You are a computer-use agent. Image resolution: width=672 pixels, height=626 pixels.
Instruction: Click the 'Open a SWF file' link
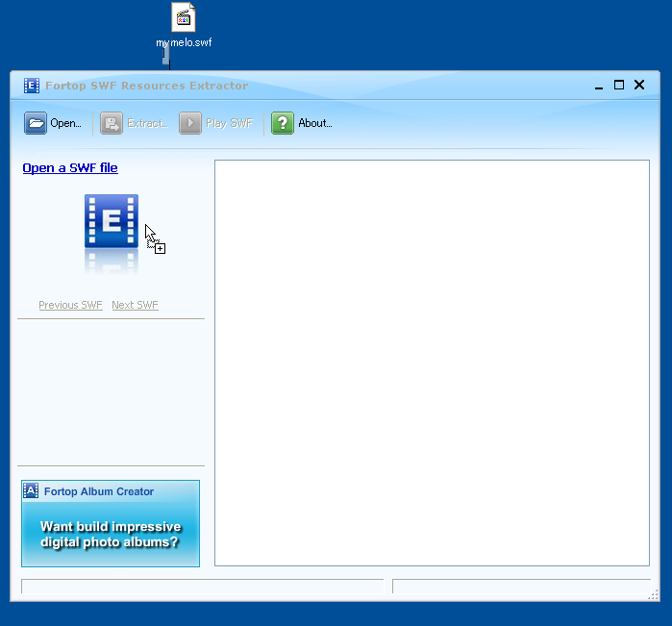[70, 167]
